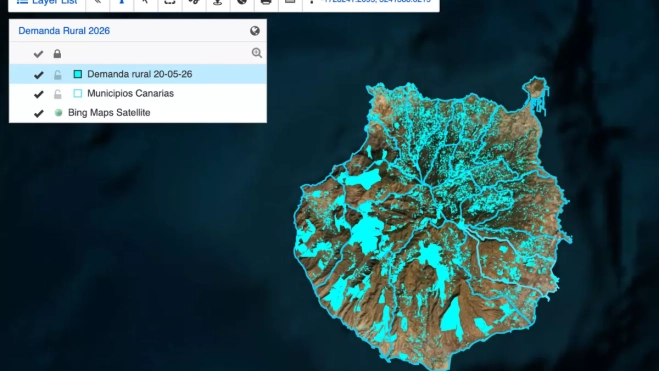Screen dimensions: 659x371
Task: Select the Municipios Canarias layer name
Action: tap(130, 93)
